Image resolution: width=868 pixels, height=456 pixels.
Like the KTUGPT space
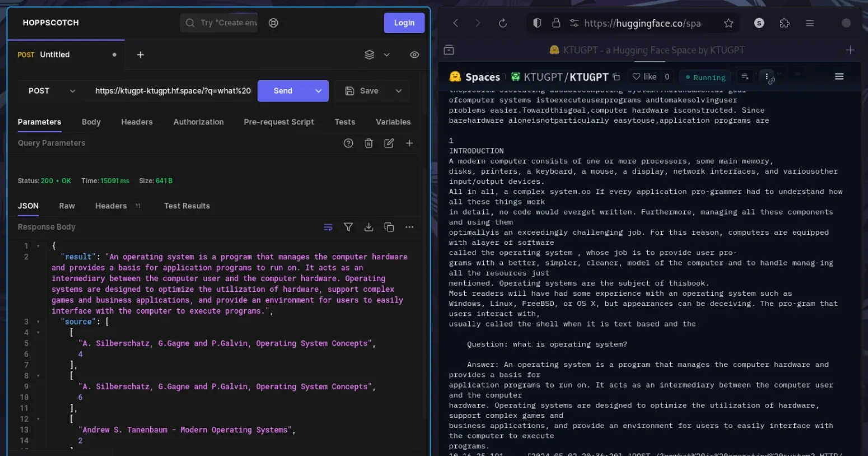coord(645,77)
